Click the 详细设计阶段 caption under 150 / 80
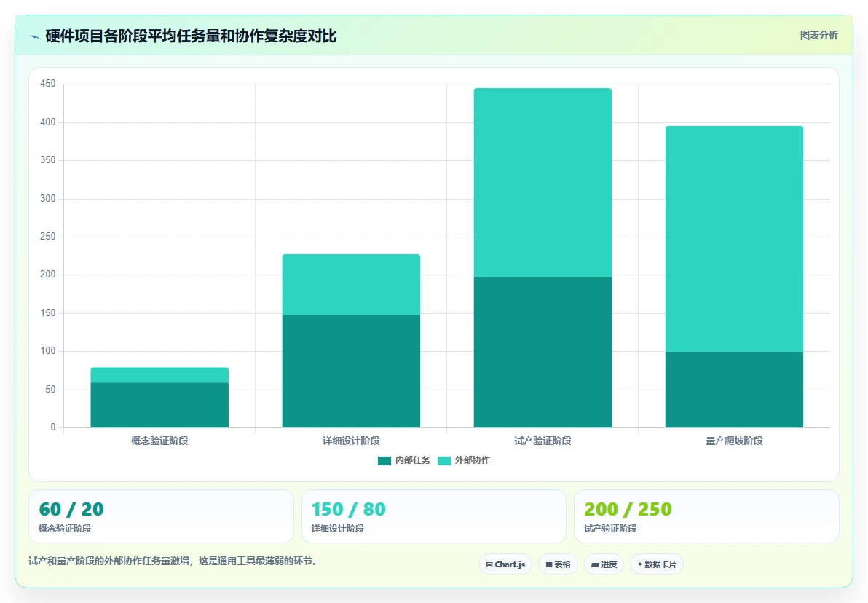Image resolution: width=868 pixels, height=603 pixels. coord(338,528)
